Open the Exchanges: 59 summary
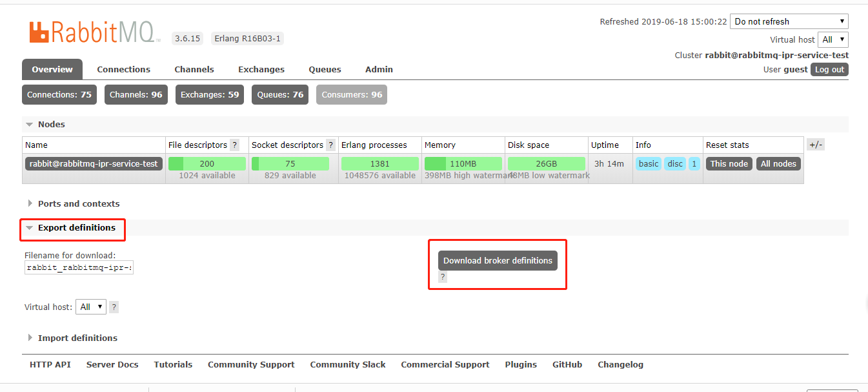The height and width of the screenshot is (392, 868). [210, 94]
